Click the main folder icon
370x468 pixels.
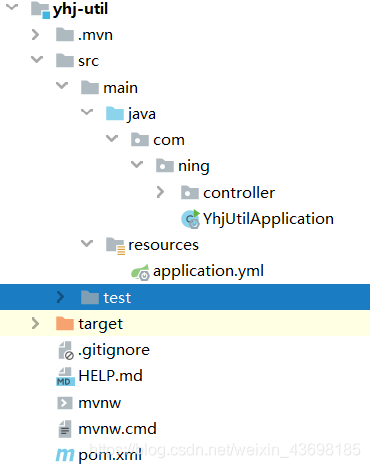click(x=90, y=87)
